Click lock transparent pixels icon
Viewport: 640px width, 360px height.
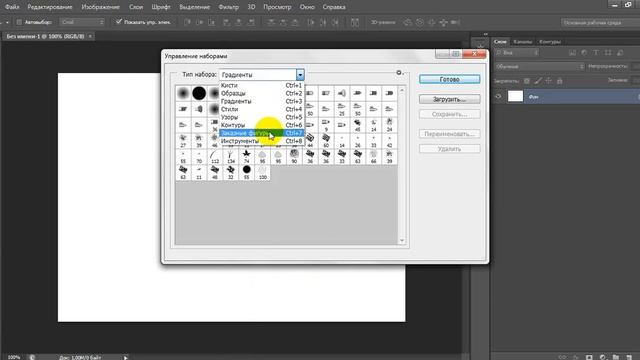tap(527, 81)
